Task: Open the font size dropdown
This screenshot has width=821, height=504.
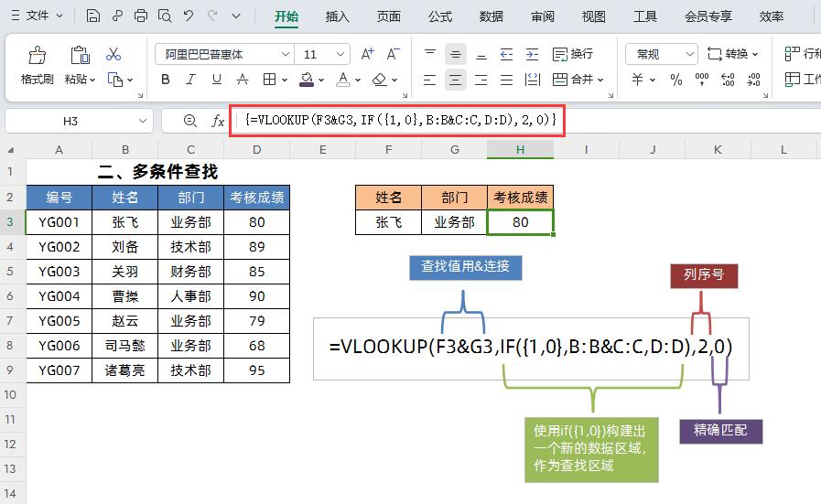Action: [340, 55]
